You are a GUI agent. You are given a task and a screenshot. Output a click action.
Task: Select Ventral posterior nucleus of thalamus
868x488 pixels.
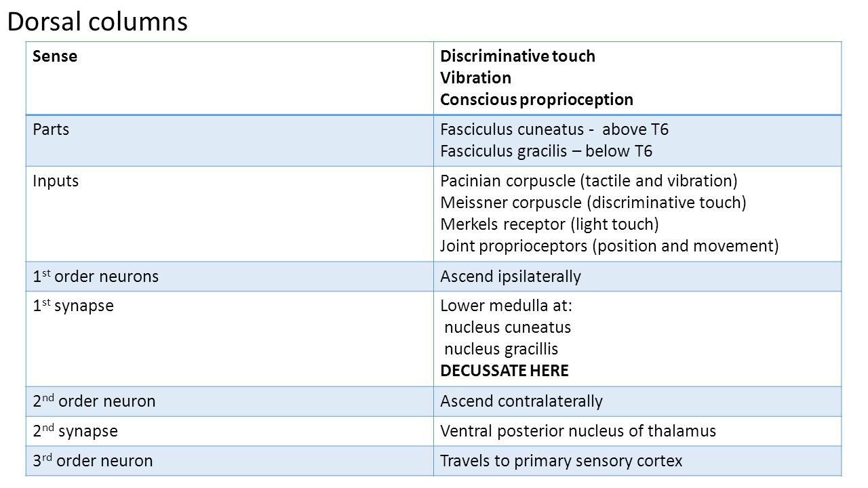coord(578,431)
